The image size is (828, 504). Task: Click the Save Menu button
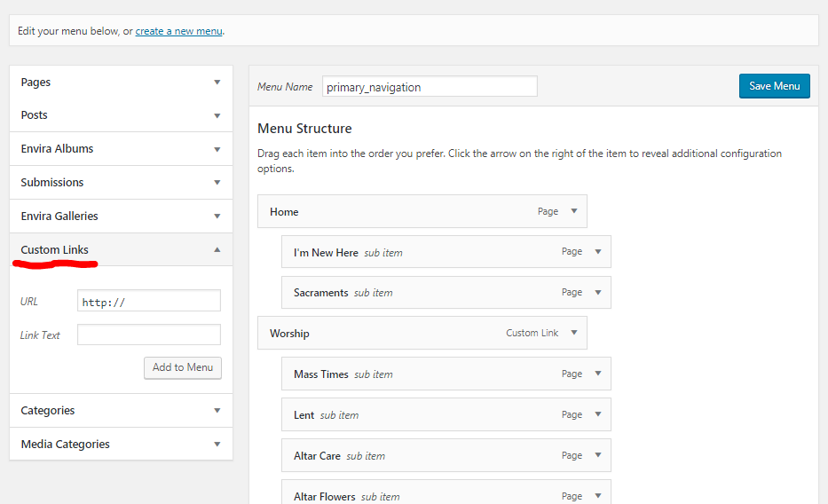(774, 86)
